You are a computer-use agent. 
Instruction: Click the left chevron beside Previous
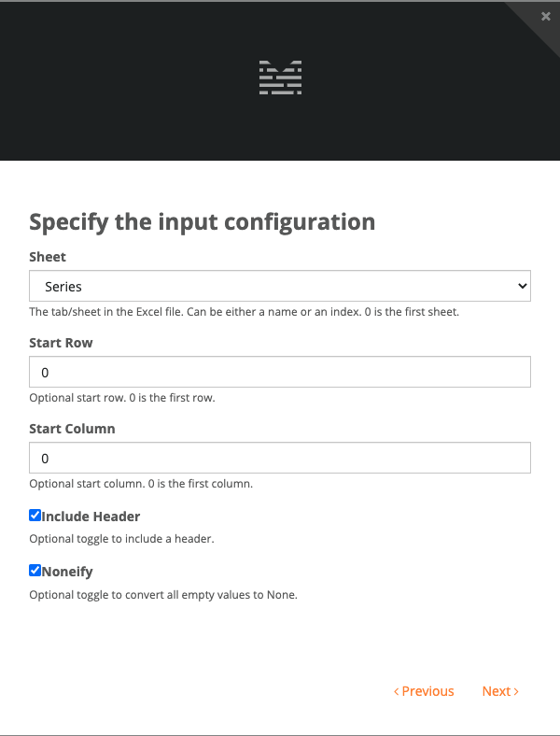point(397,691)
